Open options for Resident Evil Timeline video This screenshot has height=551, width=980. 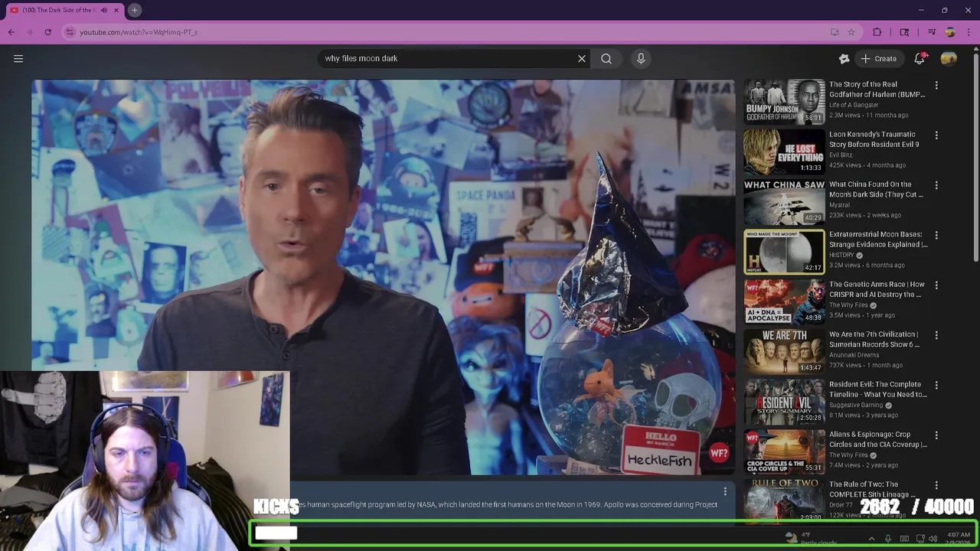click(x=936, y=385)
